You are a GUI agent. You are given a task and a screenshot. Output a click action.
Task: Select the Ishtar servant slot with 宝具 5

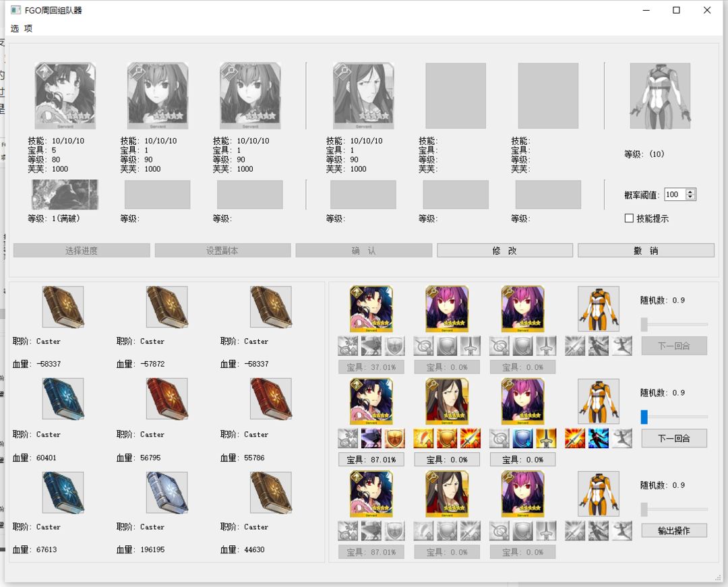pos(65,96)
